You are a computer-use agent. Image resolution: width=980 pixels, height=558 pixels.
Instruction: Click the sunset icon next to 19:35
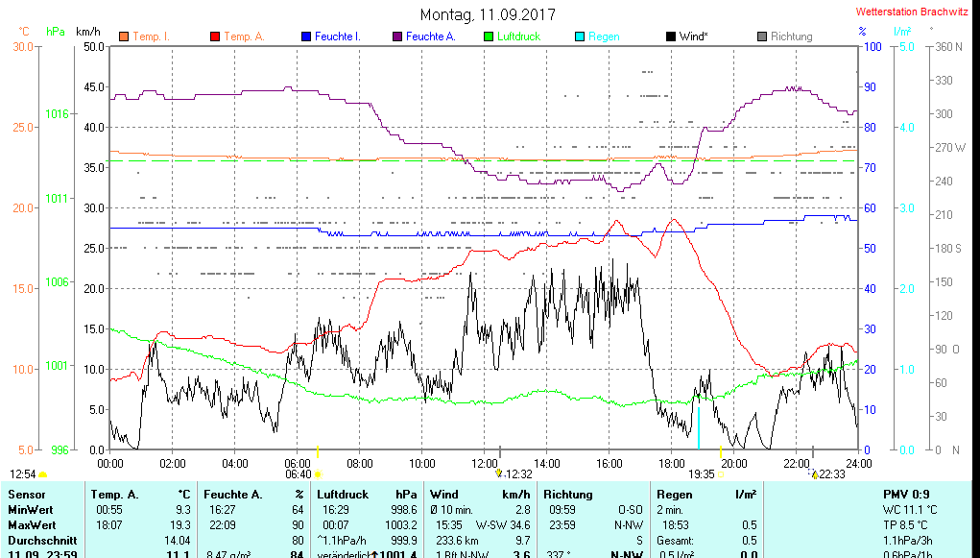(721, 473)
